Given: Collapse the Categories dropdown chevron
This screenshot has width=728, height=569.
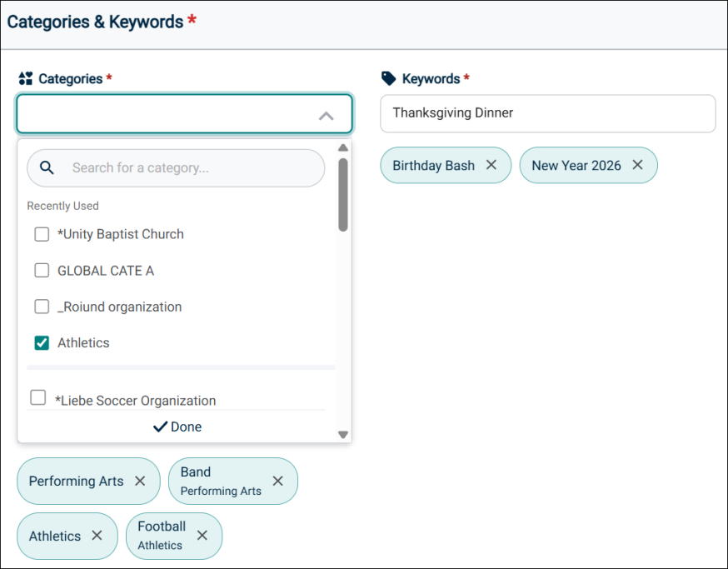Looking at the screenshot, I should pyautogui.click(x=326, y=116).
